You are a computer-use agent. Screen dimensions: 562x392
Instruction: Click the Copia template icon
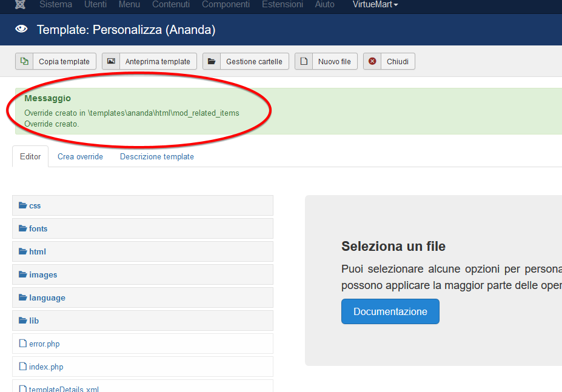24,61
